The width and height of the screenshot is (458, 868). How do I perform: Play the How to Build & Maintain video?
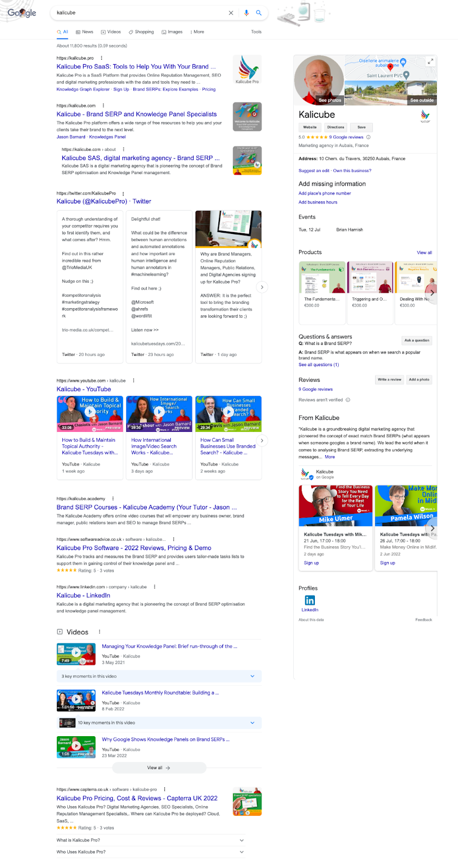tap(90, 412)
